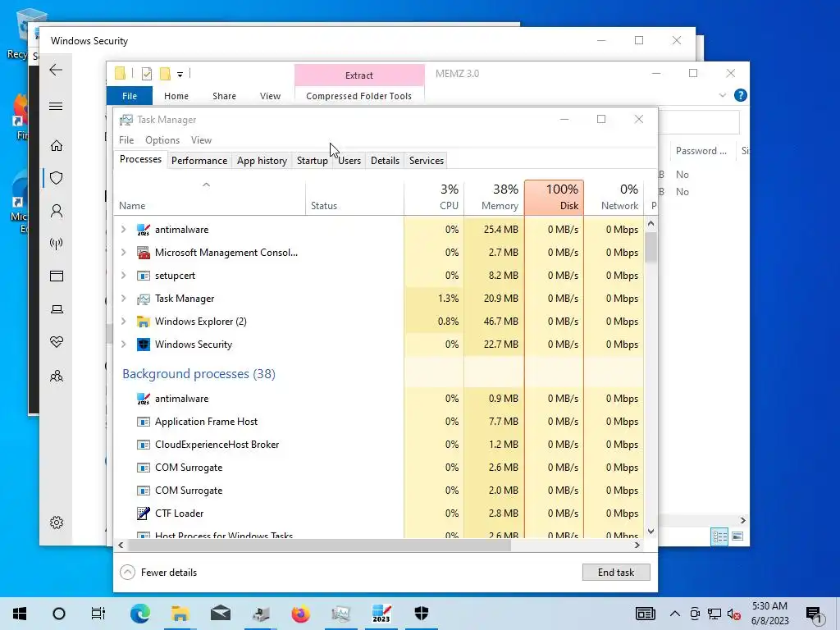Open Device performance & health heart icon
The image size is (840, 630).
click(57, 342)
